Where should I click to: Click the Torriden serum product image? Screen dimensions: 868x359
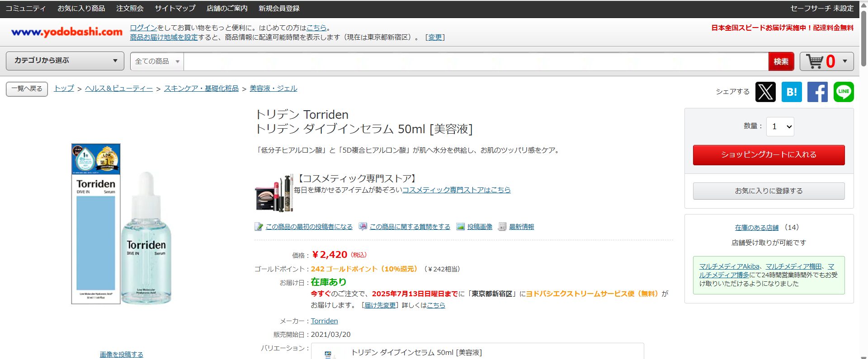(x=121, y=224)
